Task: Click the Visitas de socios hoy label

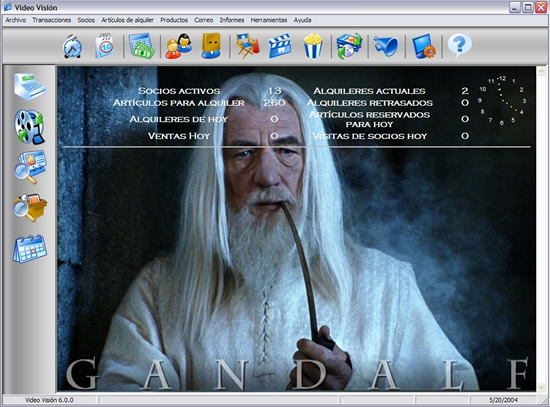Action: (x=369, y=136)
